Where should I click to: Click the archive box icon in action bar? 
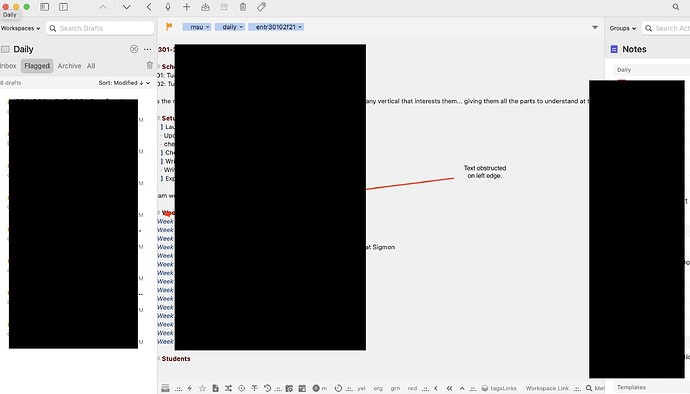click(165, 388)
